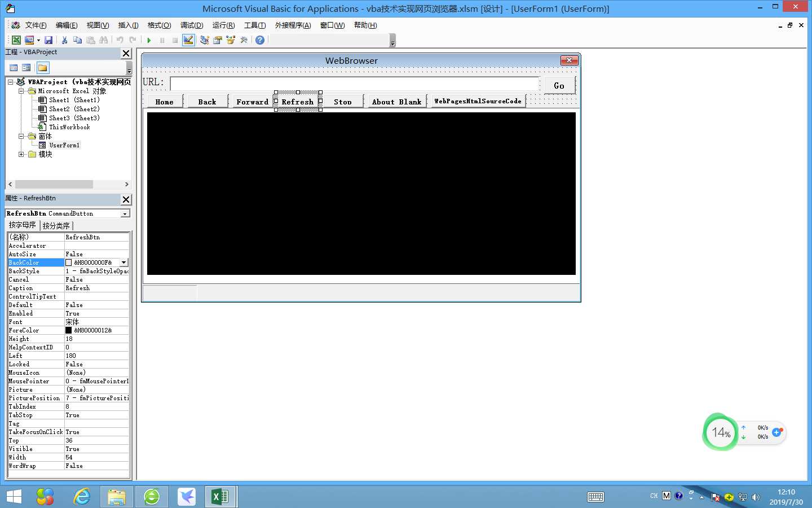Open the standard toolbar options arrow
This screenshot has height=508, width=812.
tap(392, 41)
